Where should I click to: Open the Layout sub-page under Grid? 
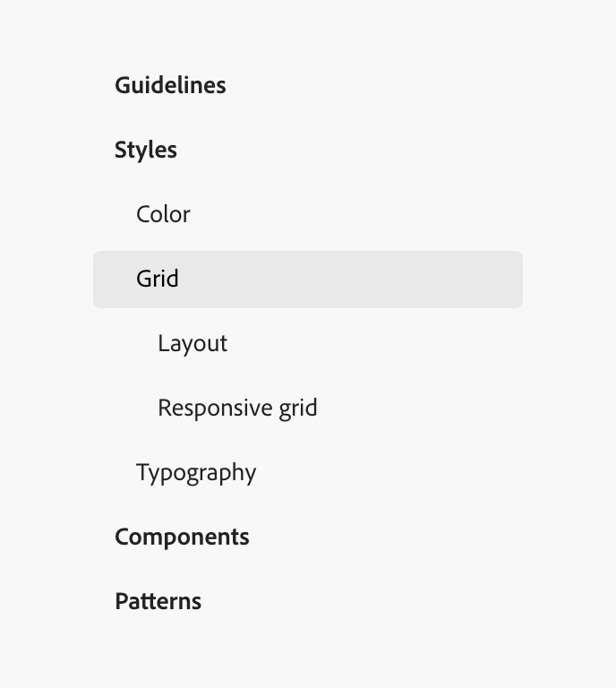pos(192,343)
